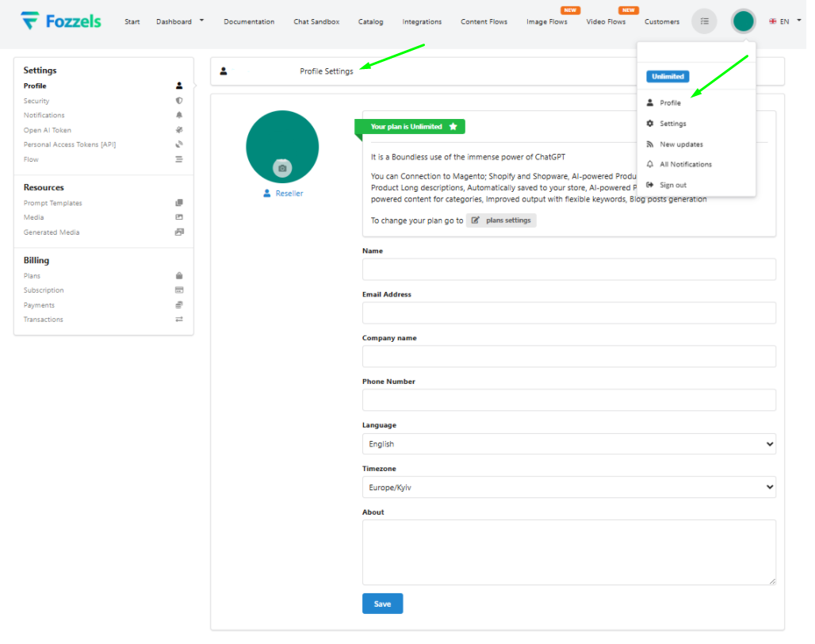
Task: Click the Subscription card icon in sidebar
Action: point(179,290)
